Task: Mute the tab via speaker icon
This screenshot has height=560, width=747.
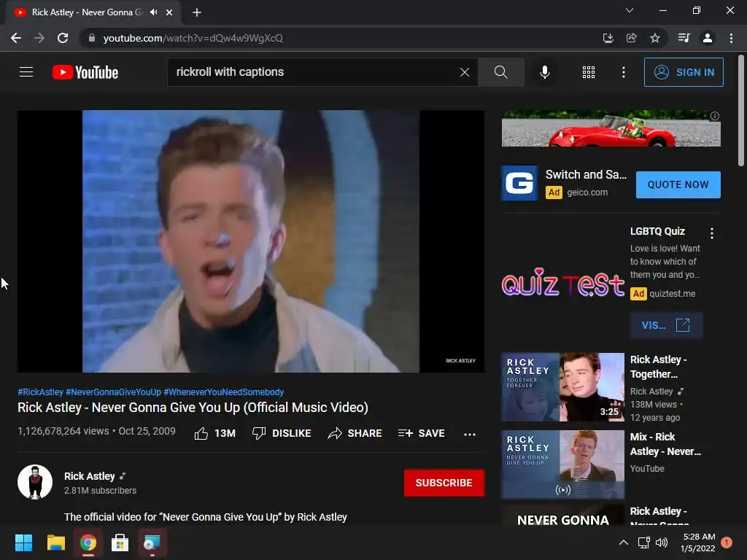Action: 153,12
